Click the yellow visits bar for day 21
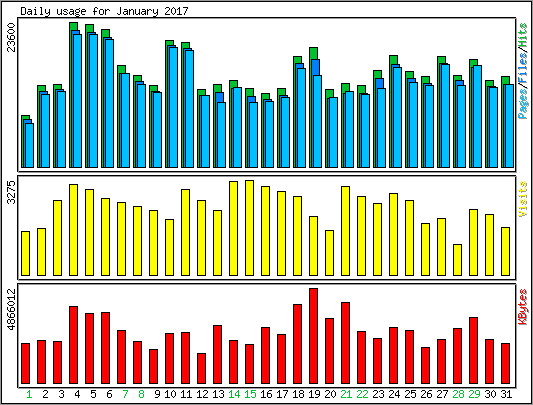 [x=346, y=231]
